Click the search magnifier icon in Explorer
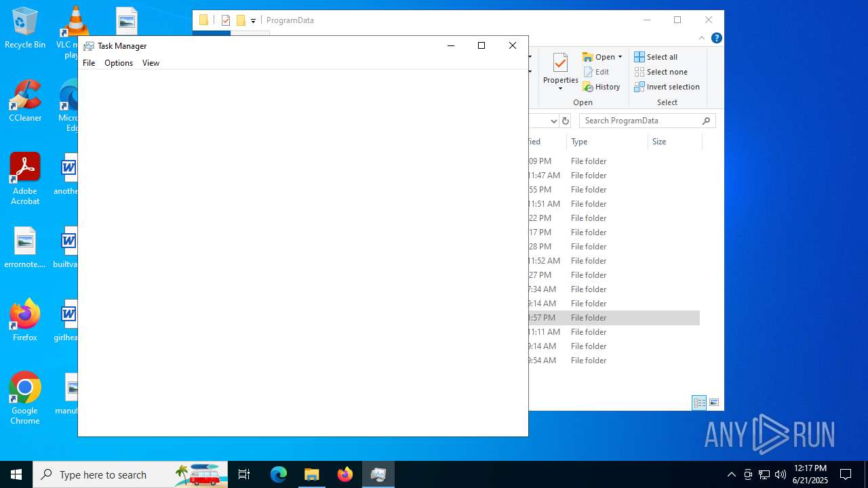Screen dimensions: 868x488 coord(706,121)
